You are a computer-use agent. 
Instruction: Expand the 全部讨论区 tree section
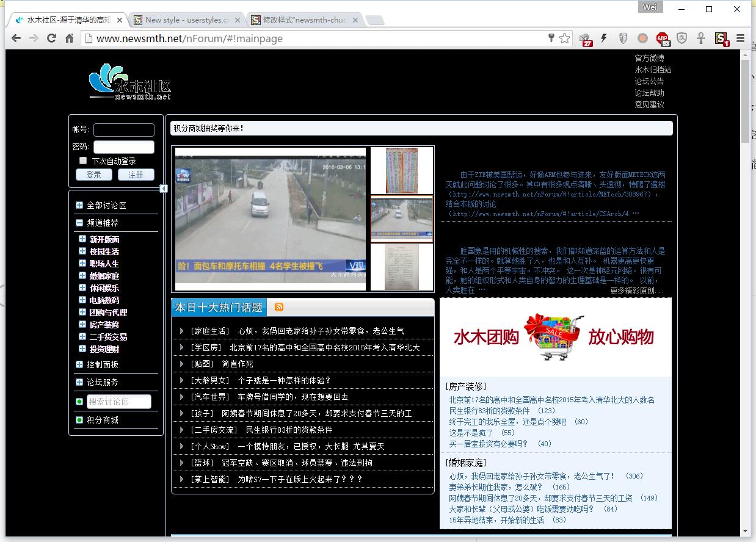(x=79, y=206)
